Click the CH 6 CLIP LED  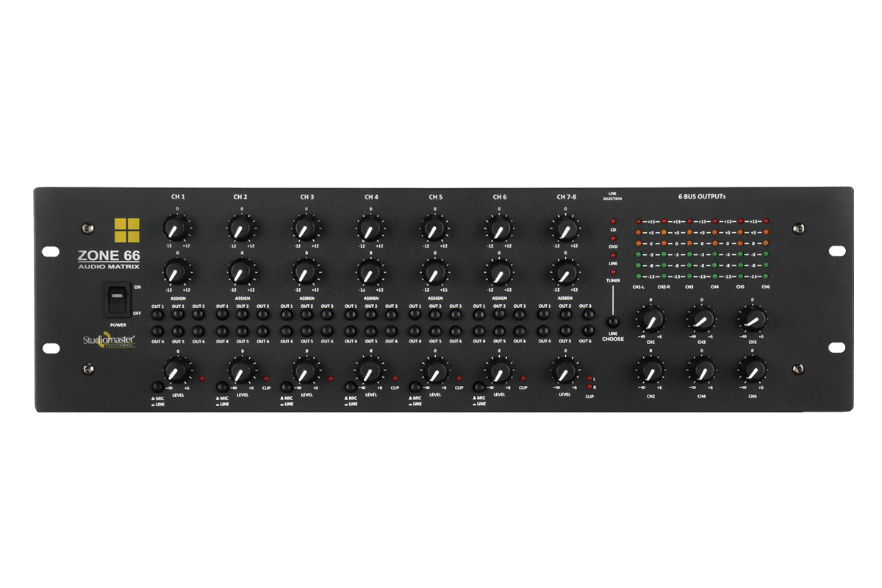523,379
